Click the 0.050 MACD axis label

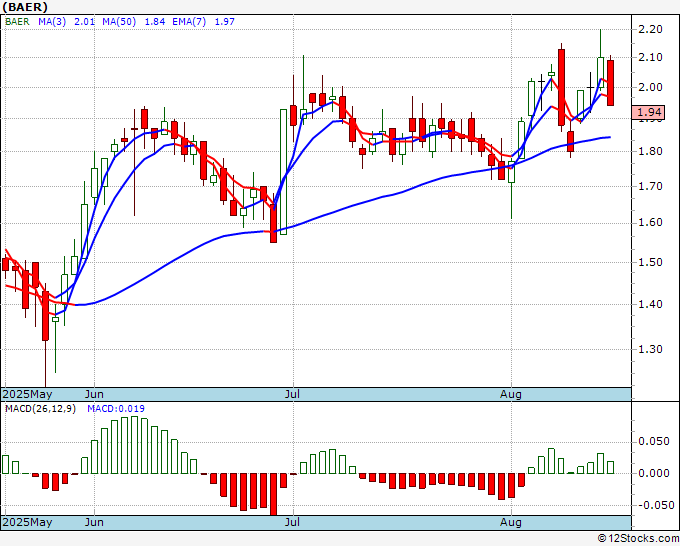point(654,441)
